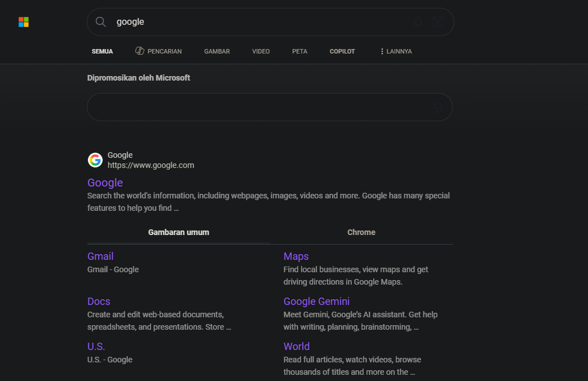Click the 'Meet Gemini, Google's AI assistant' description
Viewport: 588px width, 381px height.
pos(360,321)
